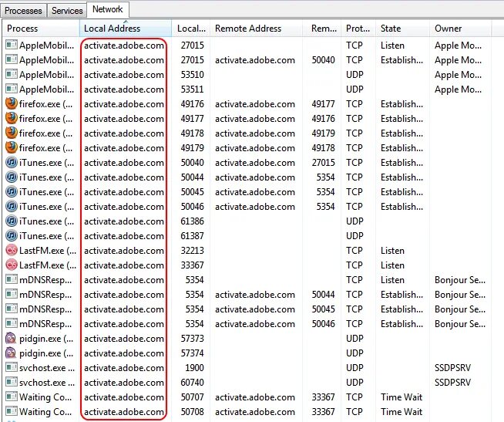This screenshot has width=504, height=422.
Task: Select remote port 49177 cell
Action: (x=324, y=104)
